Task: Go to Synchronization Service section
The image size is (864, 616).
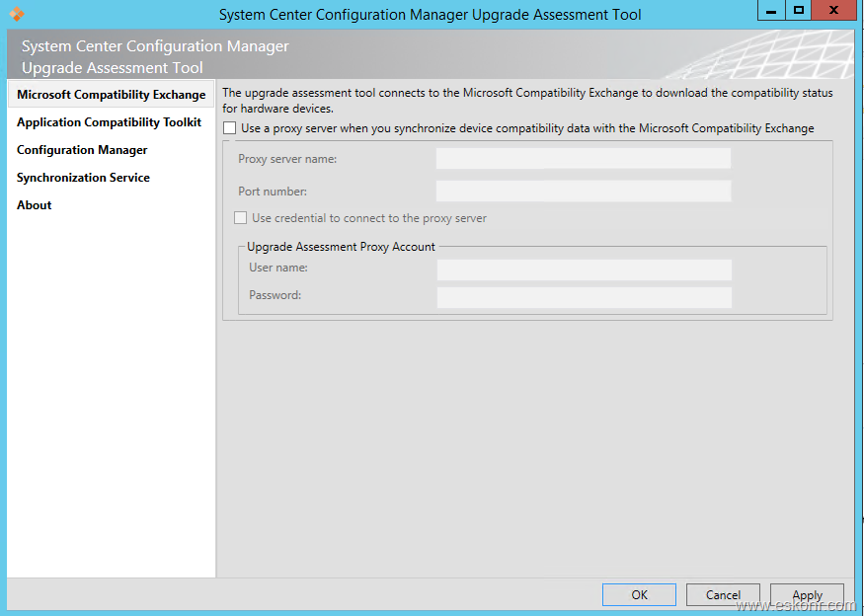Action: click(x=83, y=178)
